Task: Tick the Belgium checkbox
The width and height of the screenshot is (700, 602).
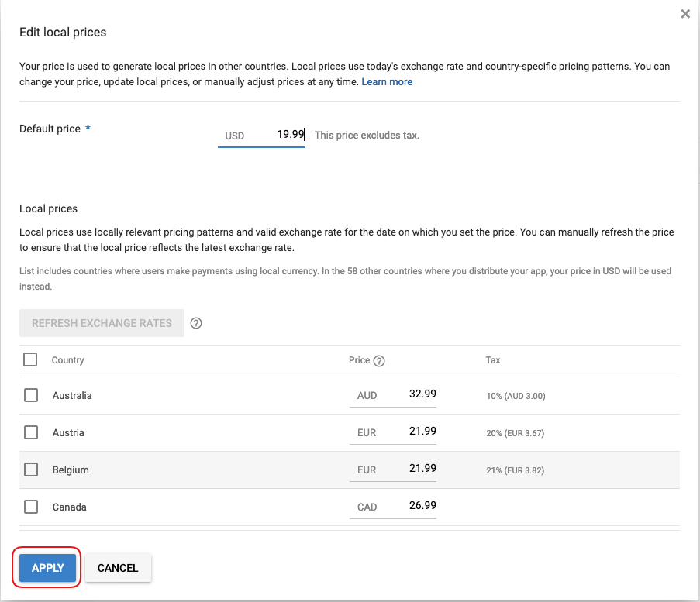Action: (x=31, y=470)
